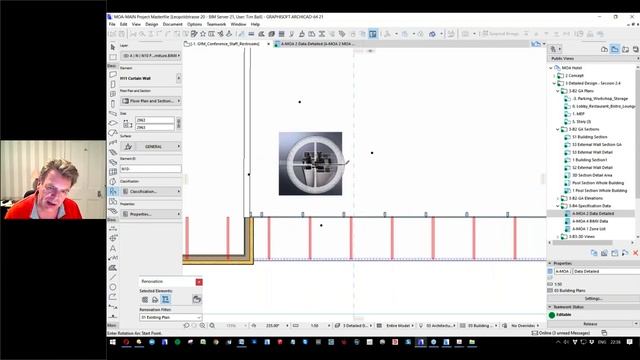640x360 pixels.
Task: Open the Renovation Filter Options icon
Action: [x=197, y=300]
